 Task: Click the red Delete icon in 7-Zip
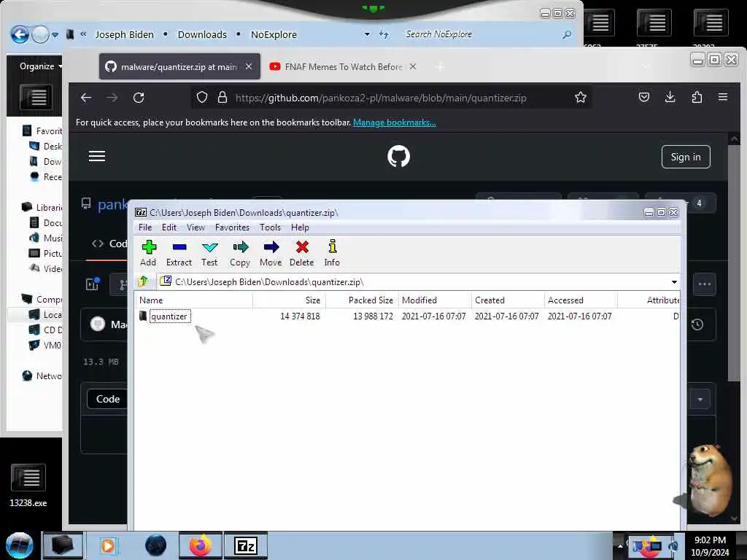coord(301,253)
